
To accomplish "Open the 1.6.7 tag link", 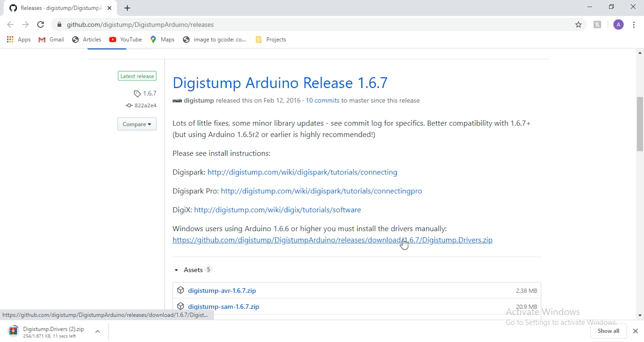I will (x=145, y=93).
